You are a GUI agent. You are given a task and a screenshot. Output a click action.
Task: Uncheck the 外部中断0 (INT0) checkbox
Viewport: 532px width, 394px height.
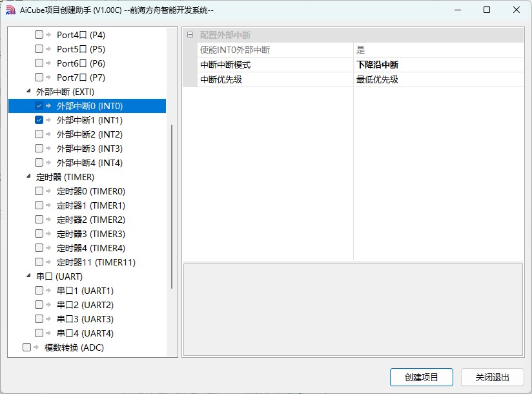39,106
